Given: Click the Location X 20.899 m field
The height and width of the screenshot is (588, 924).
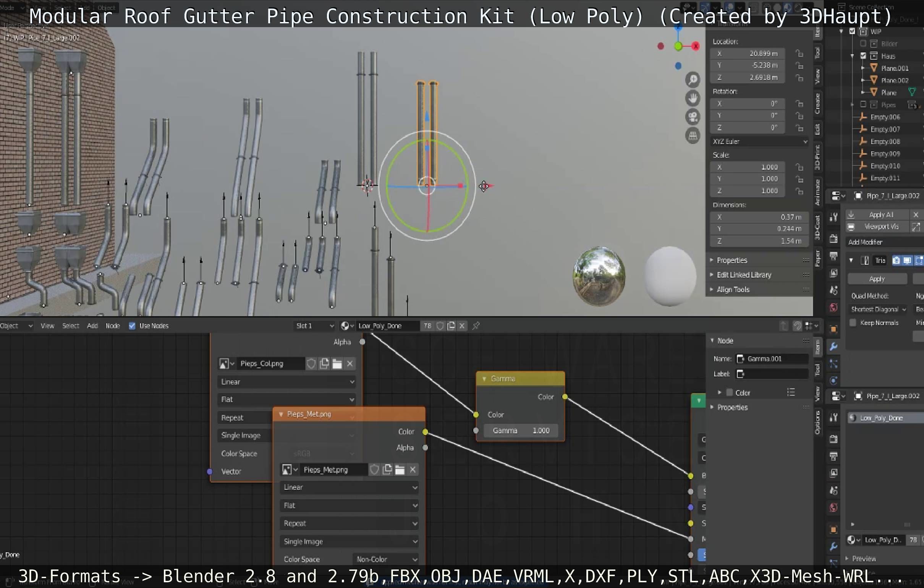Looking at the screenshot, I should pos(747,53).
